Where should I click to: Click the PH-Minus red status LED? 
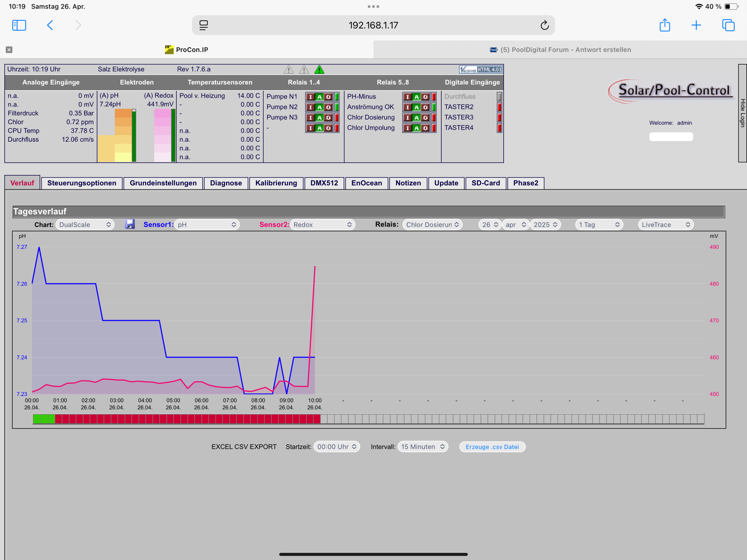[x=434, y=97]
